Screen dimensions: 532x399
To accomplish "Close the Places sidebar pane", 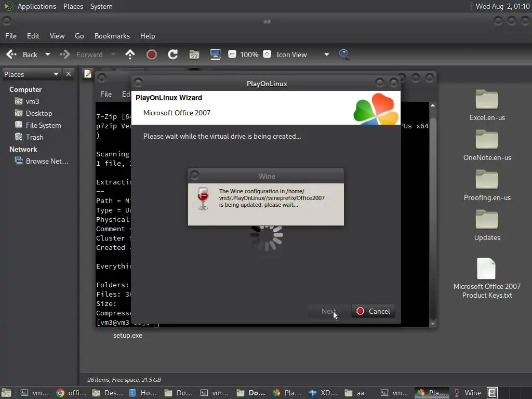I will coord(69,74).
